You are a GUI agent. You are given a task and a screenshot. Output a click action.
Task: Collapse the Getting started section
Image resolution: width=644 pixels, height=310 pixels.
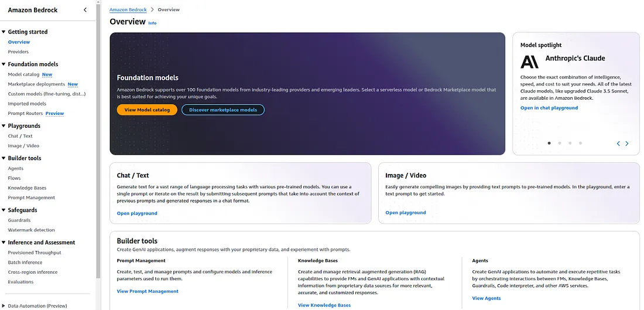pos(4,32)
